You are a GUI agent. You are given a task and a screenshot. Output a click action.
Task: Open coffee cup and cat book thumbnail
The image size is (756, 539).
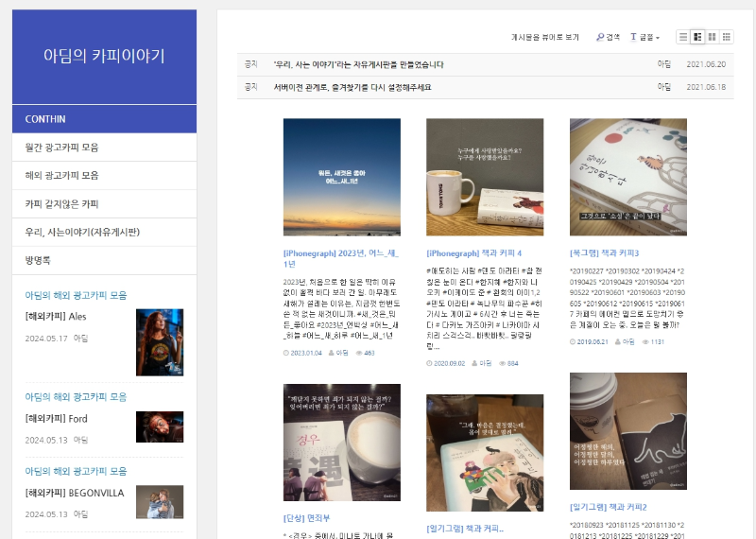click(628, 431)
